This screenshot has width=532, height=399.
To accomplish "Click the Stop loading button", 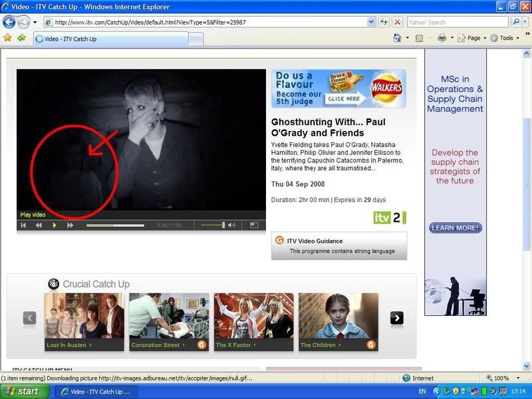I will (397, 22).
